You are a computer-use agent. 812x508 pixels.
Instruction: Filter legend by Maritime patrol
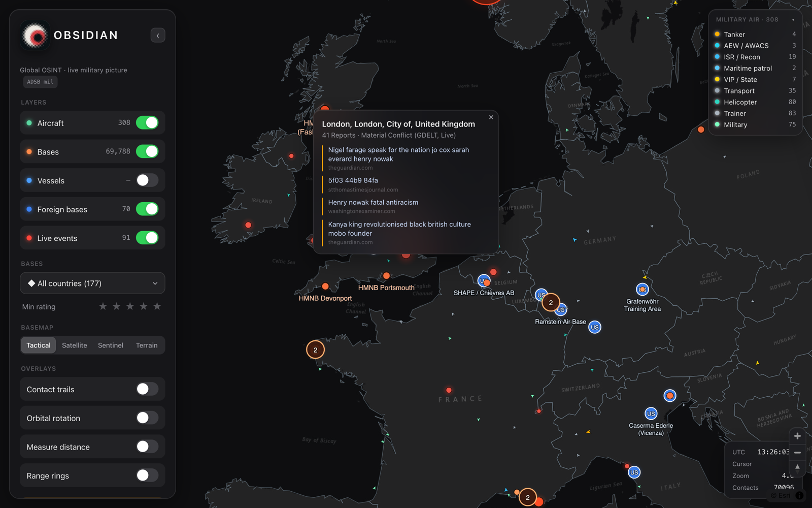[x=755, y=68]
